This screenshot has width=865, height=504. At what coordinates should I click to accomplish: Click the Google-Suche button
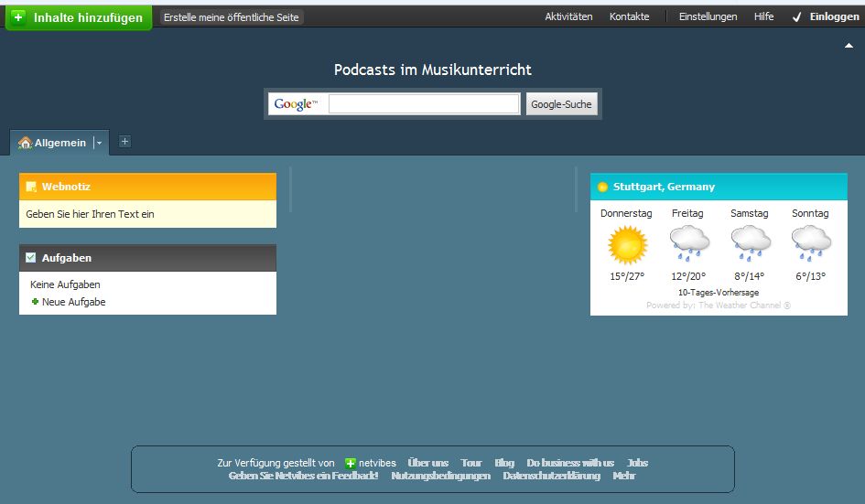pyautogui.click(x=561, y=103)
